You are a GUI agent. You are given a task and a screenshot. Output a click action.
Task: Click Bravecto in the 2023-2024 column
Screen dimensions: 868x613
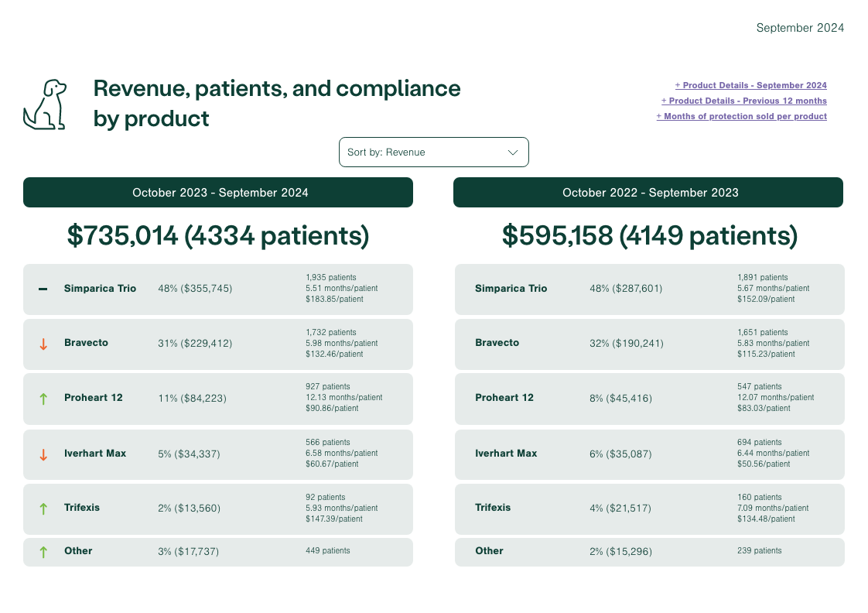87,343
